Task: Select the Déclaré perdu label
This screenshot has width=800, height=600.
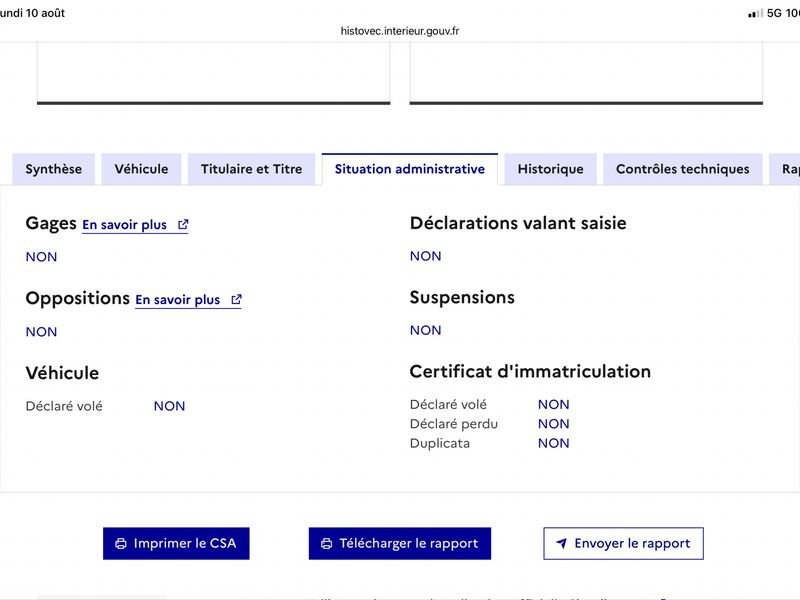Action: coord(454,424)
